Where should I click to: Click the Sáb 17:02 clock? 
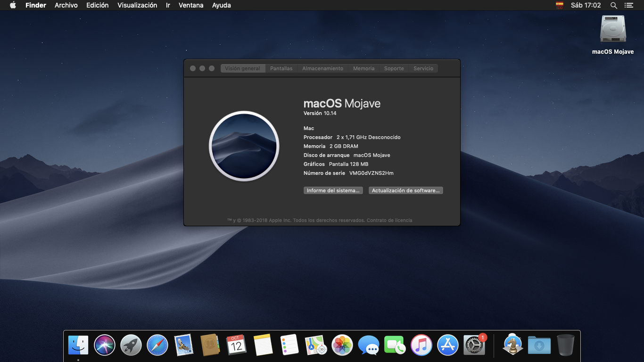586,5
